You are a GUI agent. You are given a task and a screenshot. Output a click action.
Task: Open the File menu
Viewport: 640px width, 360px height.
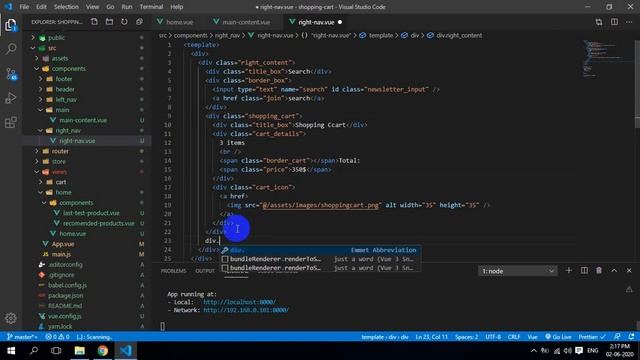(24, 7)
